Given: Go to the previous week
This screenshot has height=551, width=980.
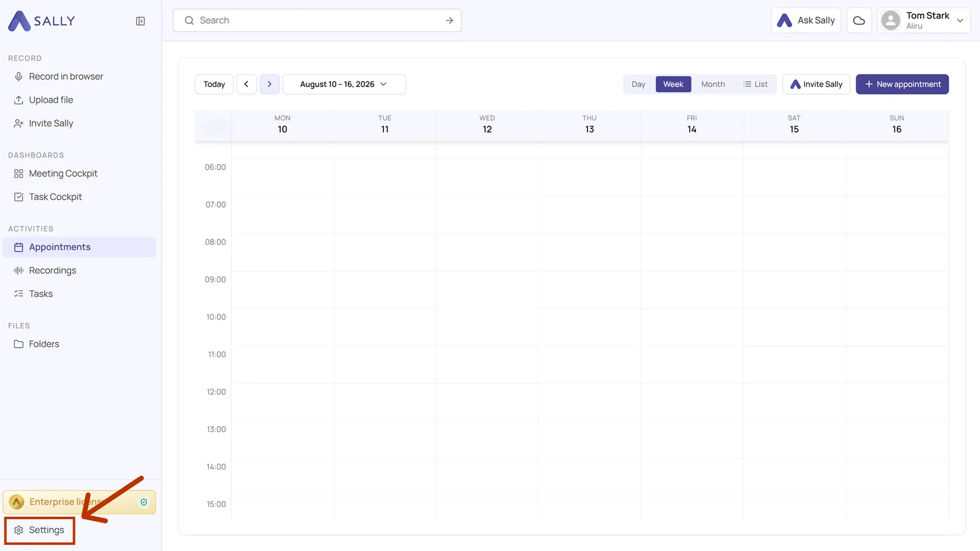Looking at the screenshot, I should tap(246, 84).
